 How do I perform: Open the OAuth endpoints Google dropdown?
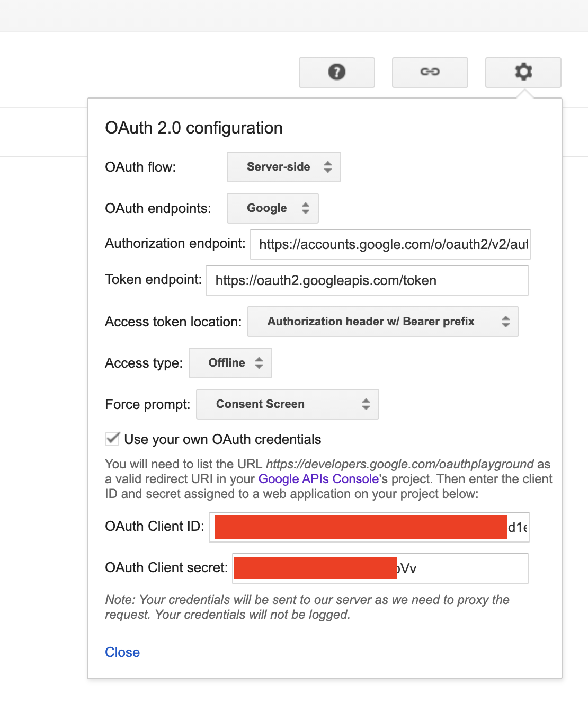[x=273, y=208]
